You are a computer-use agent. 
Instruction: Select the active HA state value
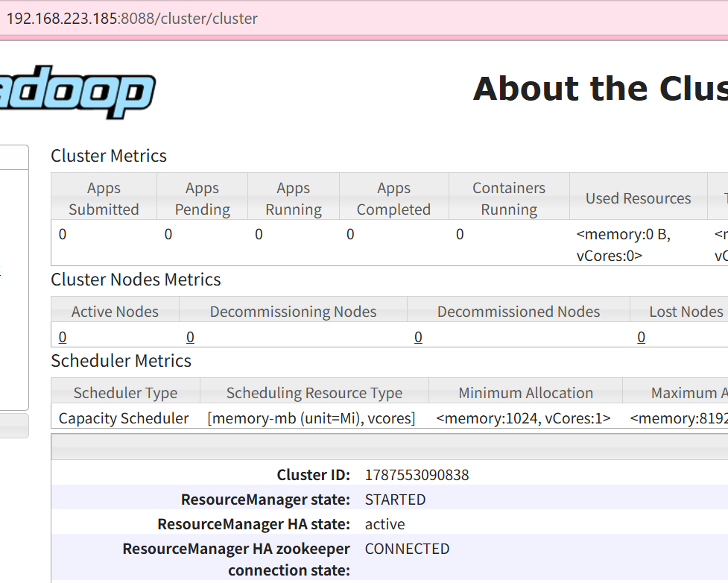click(x=385, y=524)
